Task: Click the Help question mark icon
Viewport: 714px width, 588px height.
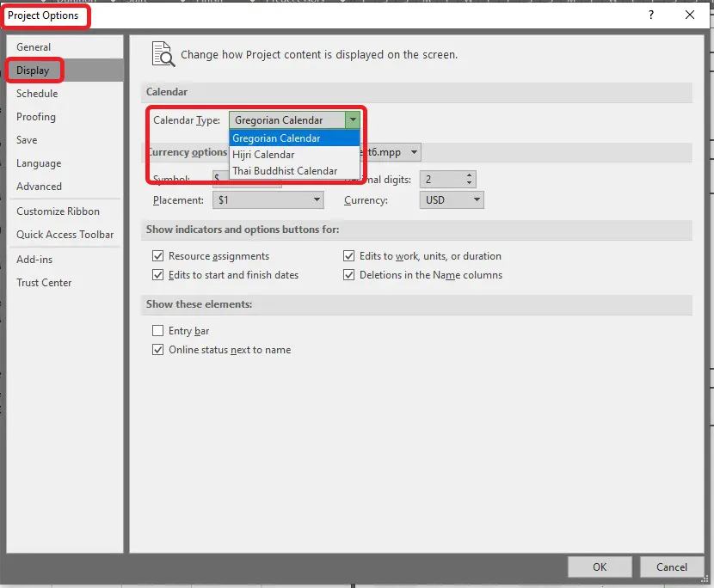Action: click(x=651, y=15)
